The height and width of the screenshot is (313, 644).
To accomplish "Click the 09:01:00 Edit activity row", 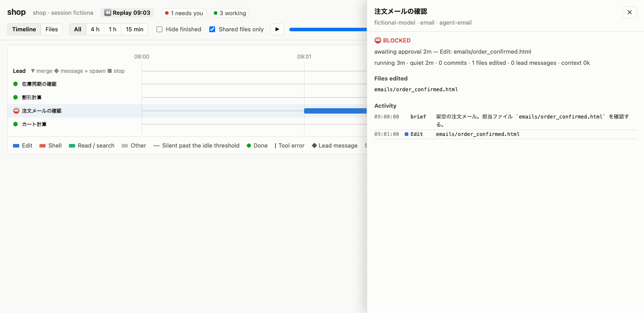I will point(505,134).
